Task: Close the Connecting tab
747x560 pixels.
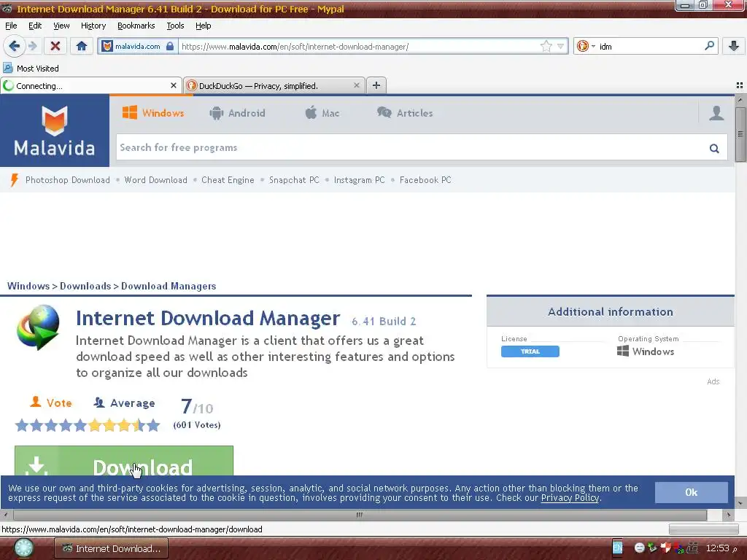Action: [x=174, y=85]
